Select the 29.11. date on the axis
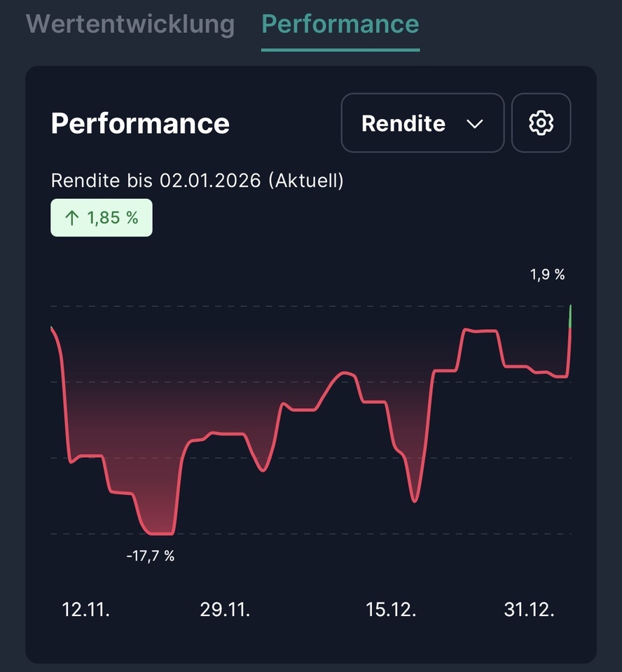Screen dimensions: 622x672 click(225, 610)
